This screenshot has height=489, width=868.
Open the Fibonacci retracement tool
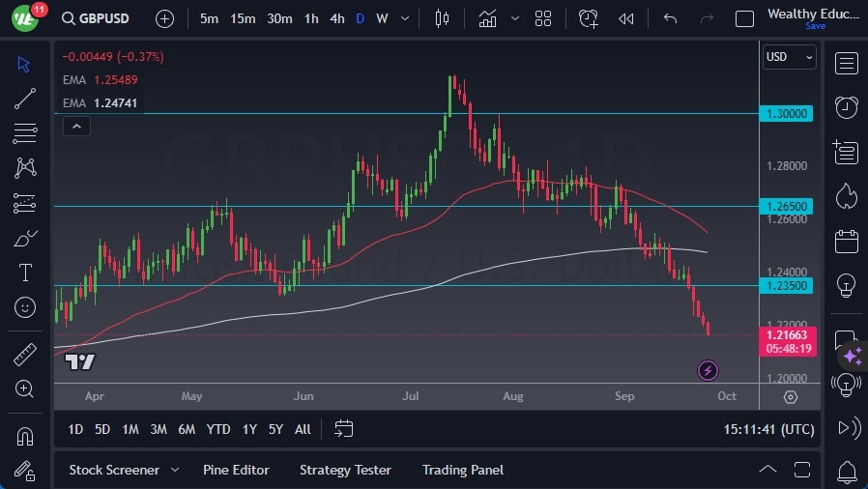25,132
